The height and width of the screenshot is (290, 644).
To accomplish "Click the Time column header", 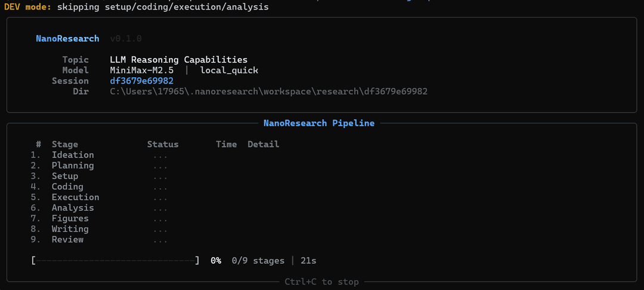I will (x=227, y=144).
